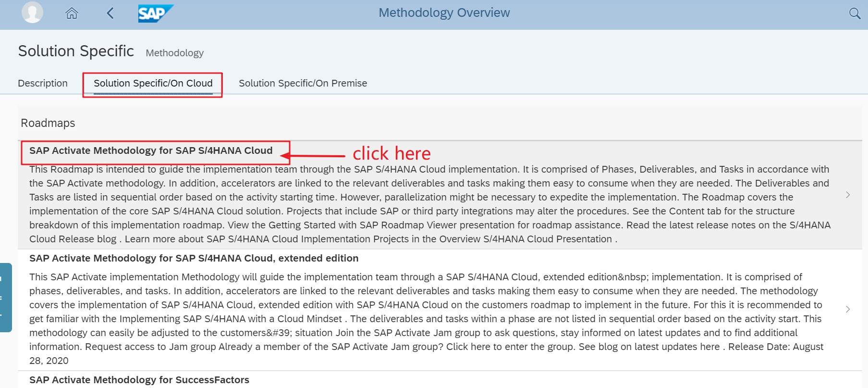The image size is (868, 388).
Task: Expand the S/4HANA Cloud roadmap chevron
Action: pos(848,195)
